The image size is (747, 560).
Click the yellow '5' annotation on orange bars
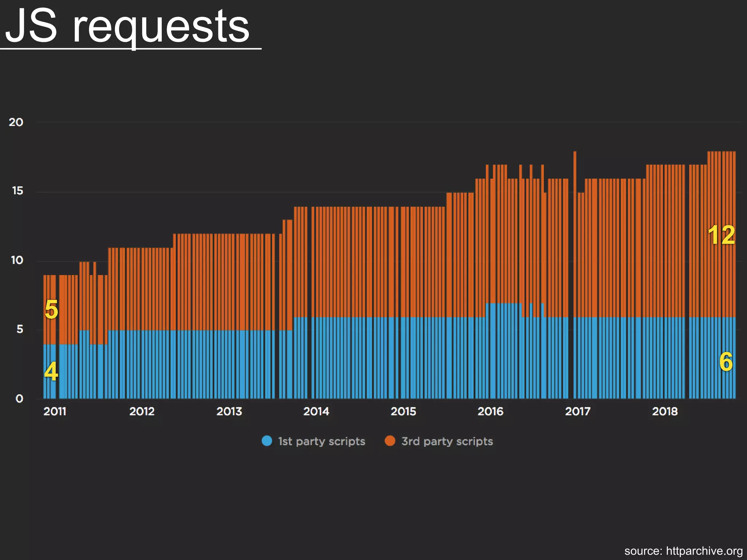click(x=51, y=310)
